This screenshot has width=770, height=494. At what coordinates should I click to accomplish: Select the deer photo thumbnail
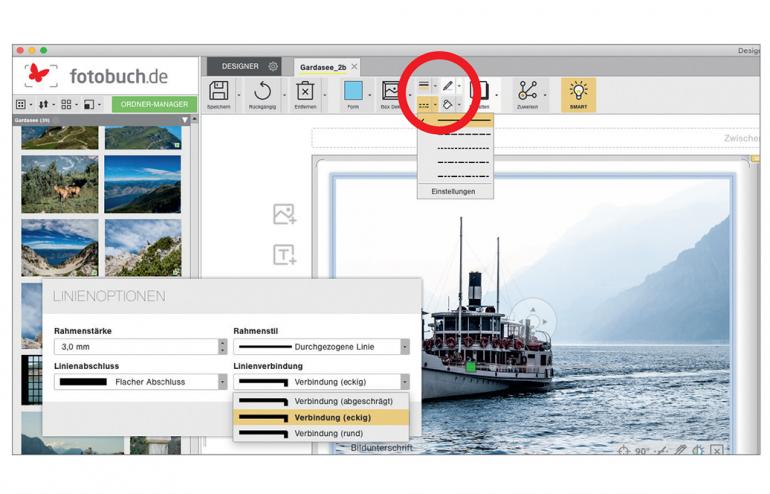pos(59,184)
